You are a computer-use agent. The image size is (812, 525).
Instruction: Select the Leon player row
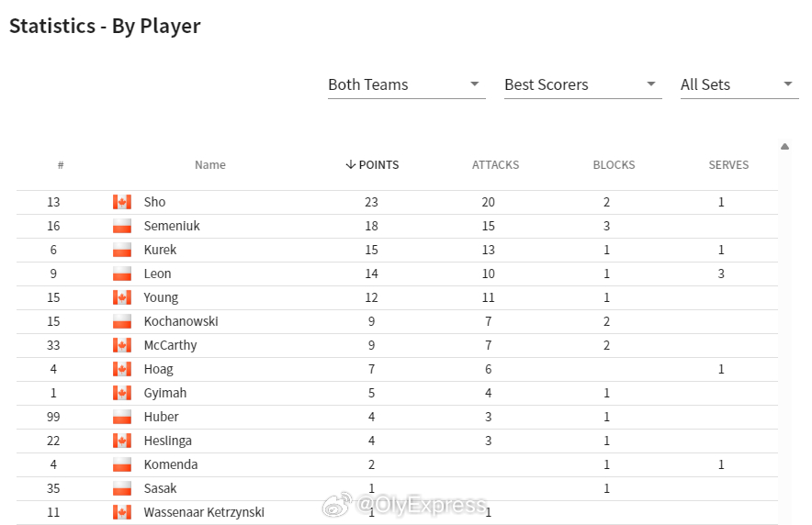click(x=397, y=274)
